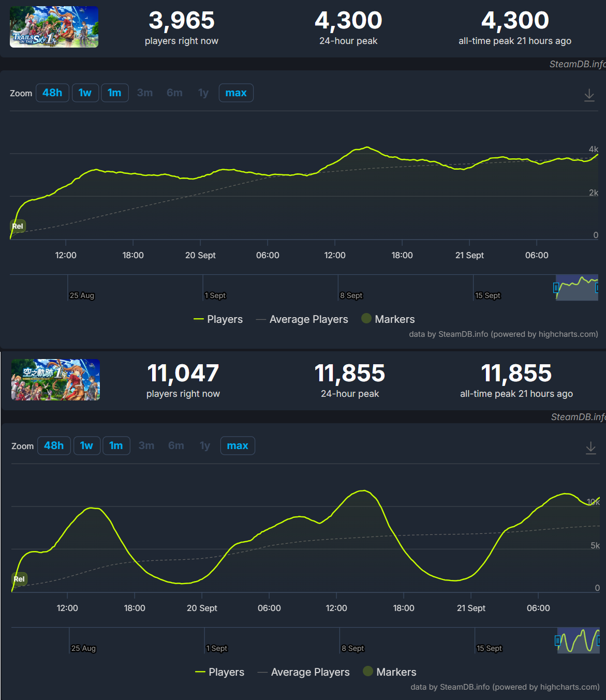The height and width of the screenshot is (700, 606).
Task: Grab the right navigator handle on the top chart
Action: coord(598,288)
